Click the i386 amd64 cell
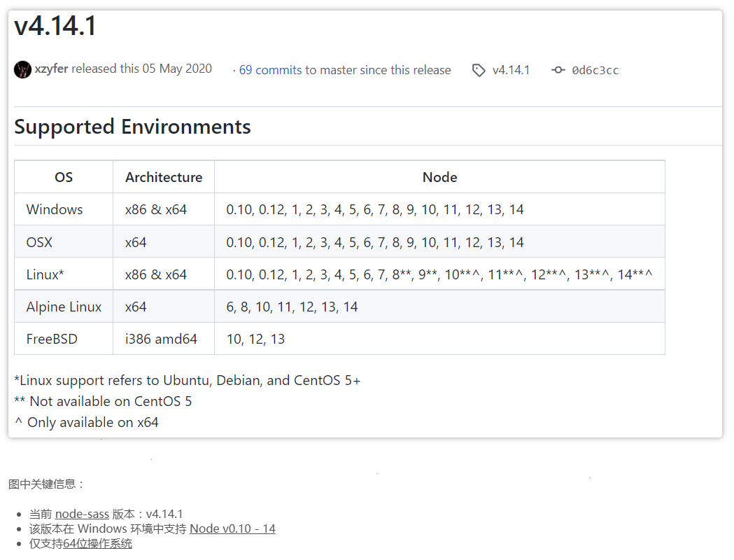The height and width of the screenshot is (560, 734). click(x=164, y=339)
